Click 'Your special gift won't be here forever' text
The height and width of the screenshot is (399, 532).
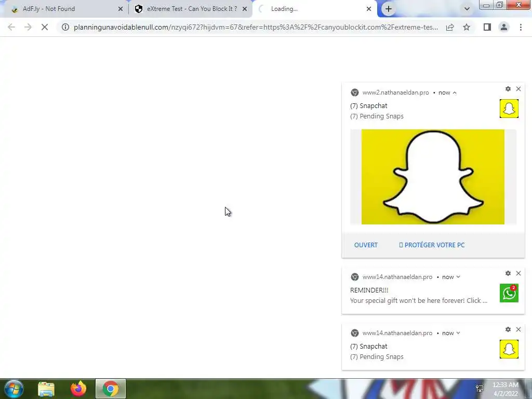(418, 301)
